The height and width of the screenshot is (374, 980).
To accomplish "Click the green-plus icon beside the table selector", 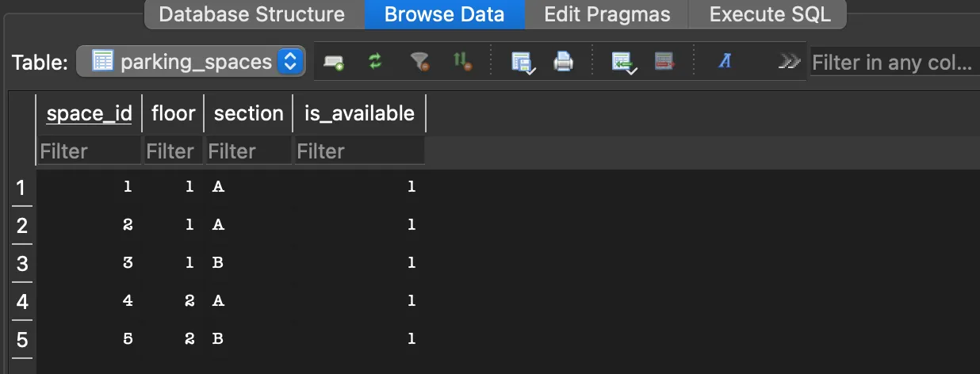I will coord(333,62).
